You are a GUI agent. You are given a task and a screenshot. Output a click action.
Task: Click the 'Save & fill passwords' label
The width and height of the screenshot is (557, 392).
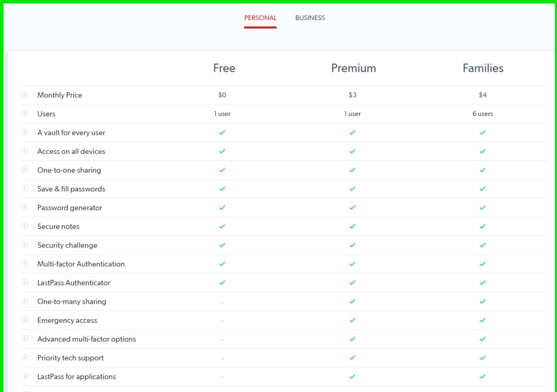71,189
